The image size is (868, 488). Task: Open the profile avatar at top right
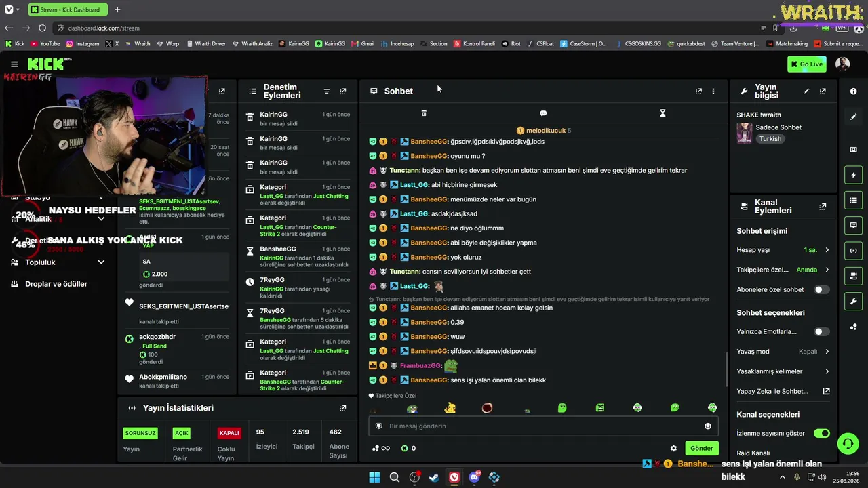click(x=842, y=64)
